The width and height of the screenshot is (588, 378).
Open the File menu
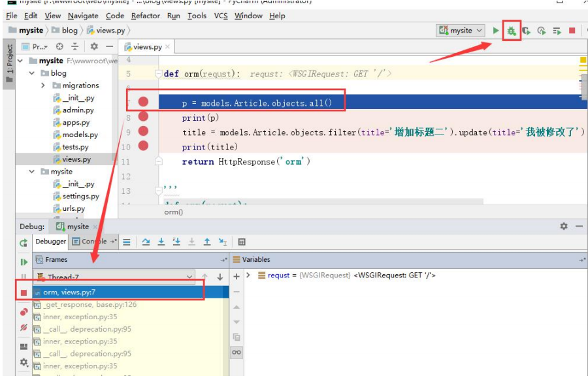click(12, 16)
